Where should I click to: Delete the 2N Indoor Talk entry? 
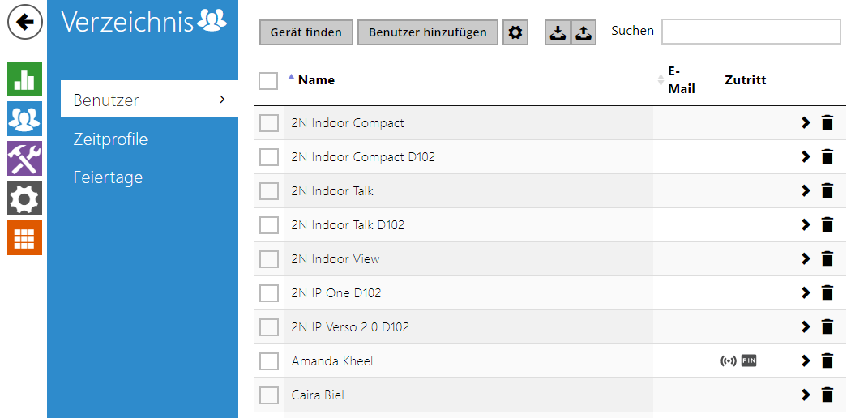(x=827, y=191)
